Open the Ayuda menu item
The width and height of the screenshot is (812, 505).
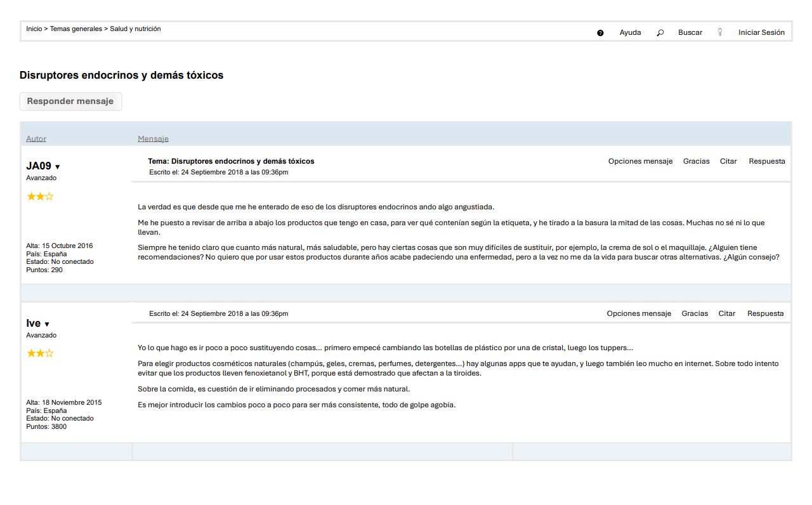630,32
